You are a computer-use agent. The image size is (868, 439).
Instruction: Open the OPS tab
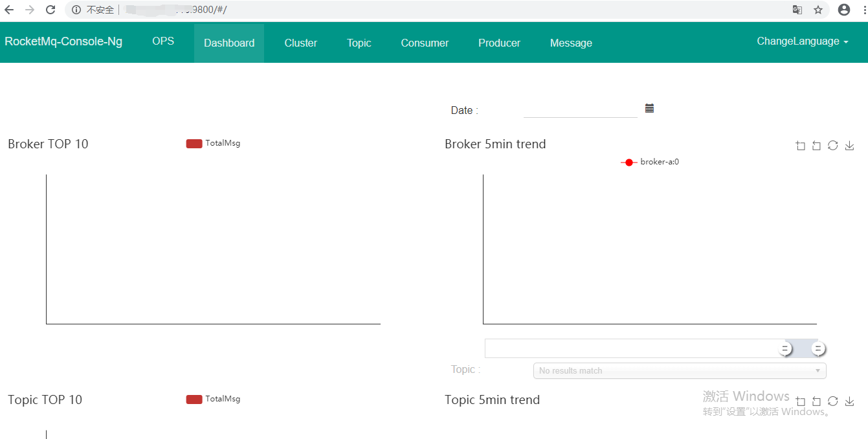163,41
